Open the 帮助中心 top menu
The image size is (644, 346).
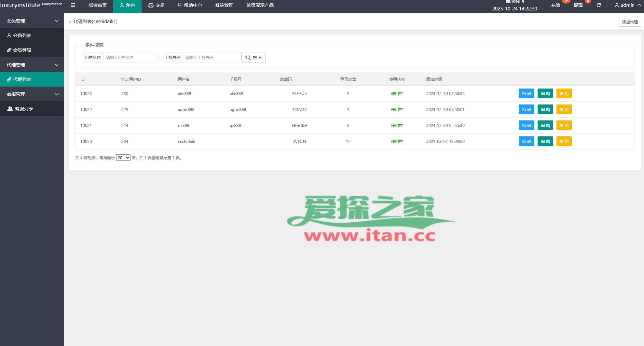tap(190, 5)
